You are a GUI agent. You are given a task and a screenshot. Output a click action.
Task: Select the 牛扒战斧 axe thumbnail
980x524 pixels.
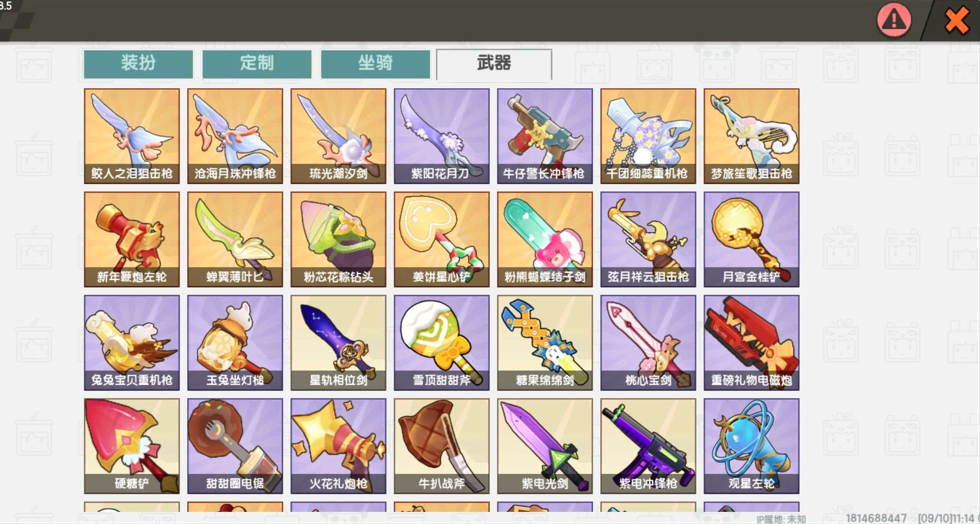pos(442,446)
